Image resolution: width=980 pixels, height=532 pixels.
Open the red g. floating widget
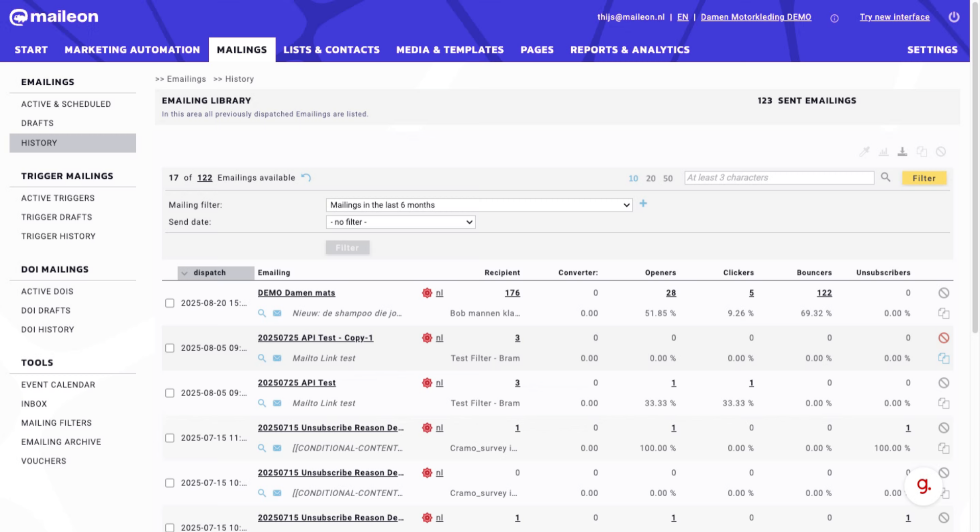(x=923, y=486)
